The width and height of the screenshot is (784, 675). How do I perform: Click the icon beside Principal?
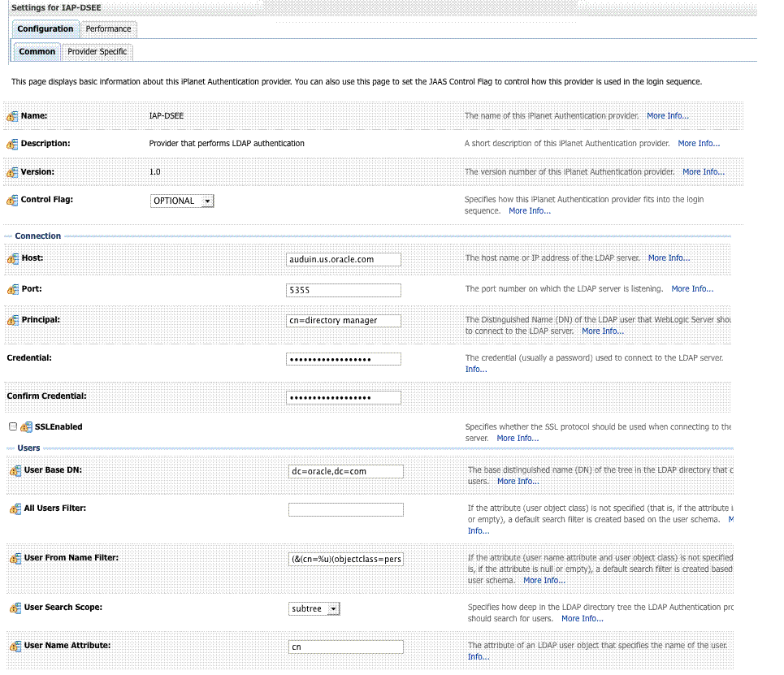pos(15,319)
